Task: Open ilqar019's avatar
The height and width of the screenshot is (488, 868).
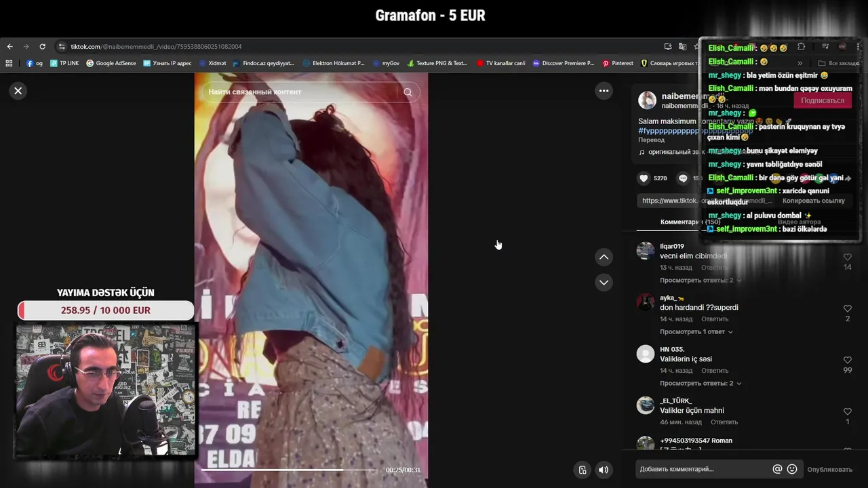Action: point(646,251)
